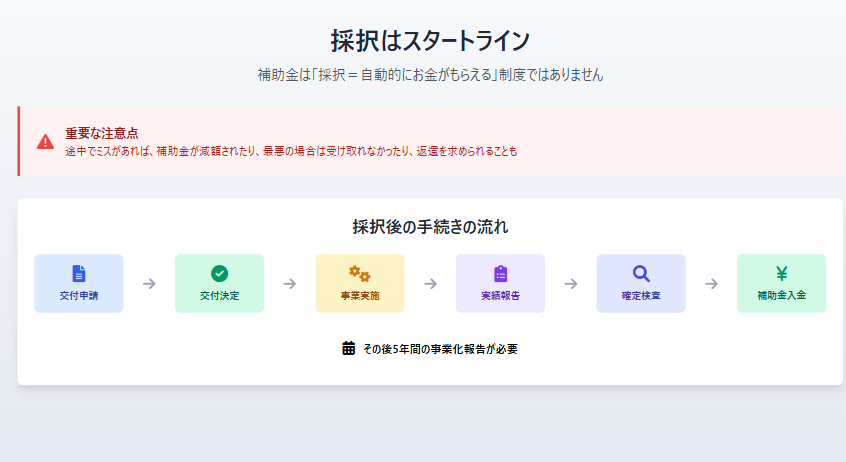The height and width of the screenshot is (462, 846).
Task: Click the arrow between 事業実施 and 実績報告
Action: (x=431, y=283)
